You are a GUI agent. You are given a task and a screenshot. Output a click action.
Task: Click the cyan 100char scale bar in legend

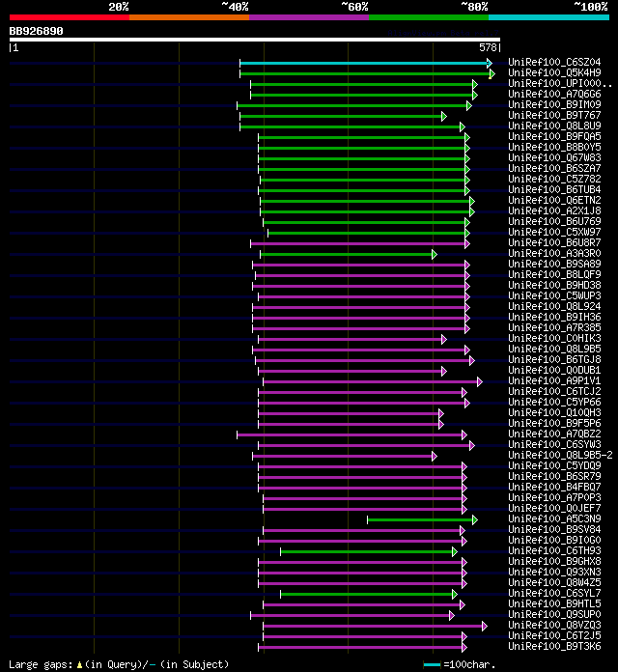click(432, 664)
